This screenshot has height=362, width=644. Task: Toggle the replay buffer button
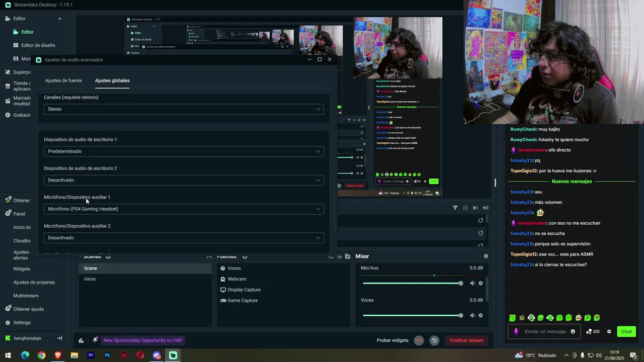pos(434,340)
